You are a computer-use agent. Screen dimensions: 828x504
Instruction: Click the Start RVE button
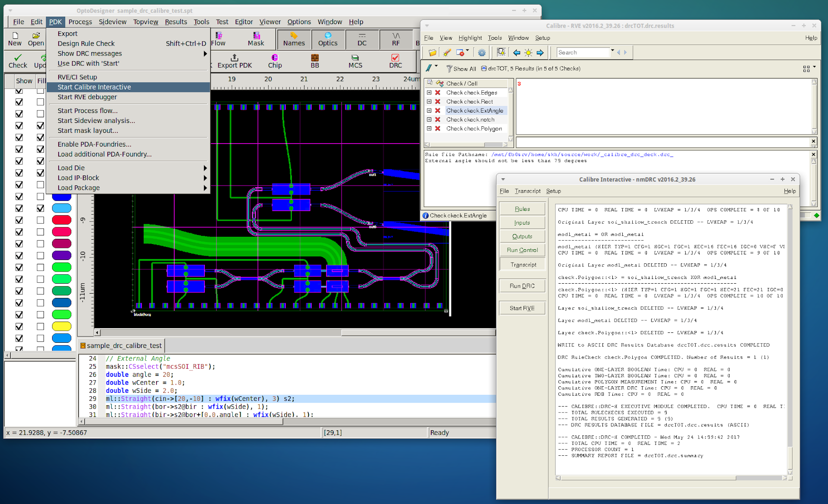(522, 307)
